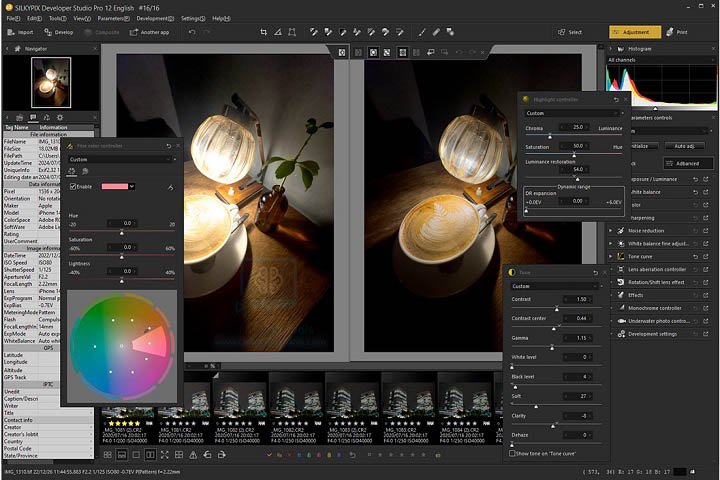Expand the Histogram panel arrow
This screenshot has width=720, height=480.
(x=611, y=48)
